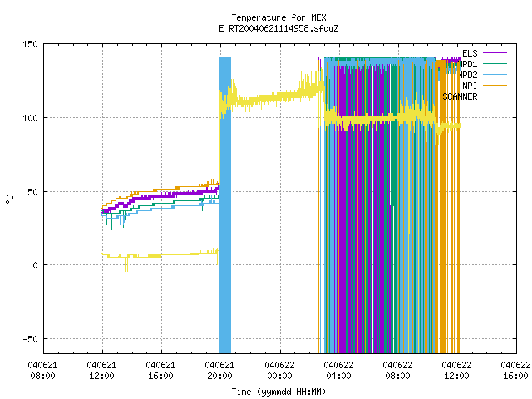Click the 100 y-axis tick label
This screenshot has width=532, height=399.
click(30, 118)
